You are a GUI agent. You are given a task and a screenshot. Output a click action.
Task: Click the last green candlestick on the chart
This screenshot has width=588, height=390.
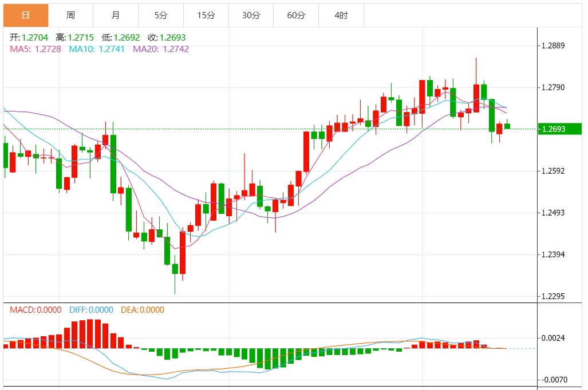click(507, 126)
